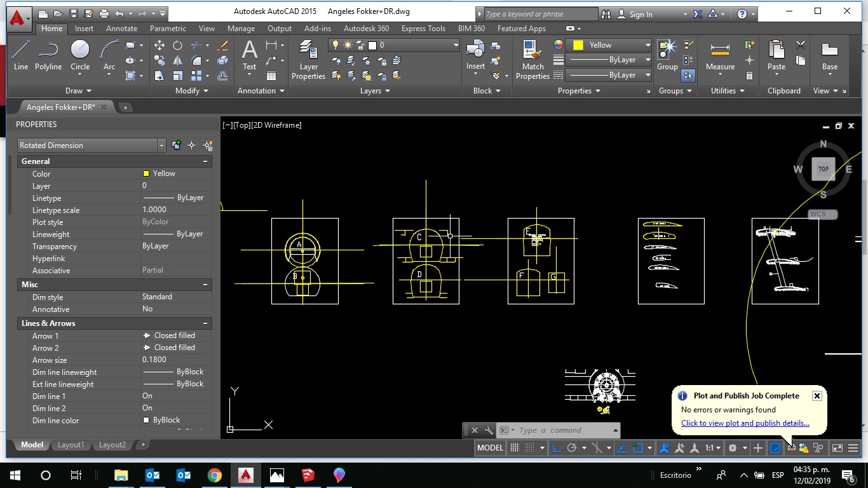This screenshot has height=488, width=868.
Task: Toggle annotation visibility in status bar
Action: 665,448
